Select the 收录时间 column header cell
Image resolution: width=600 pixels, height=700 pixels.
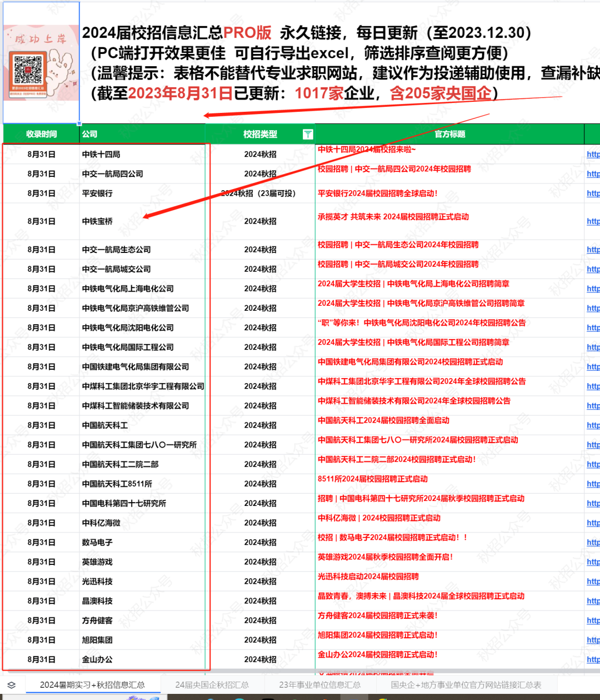pyautogui.click(x=42, y=134)
